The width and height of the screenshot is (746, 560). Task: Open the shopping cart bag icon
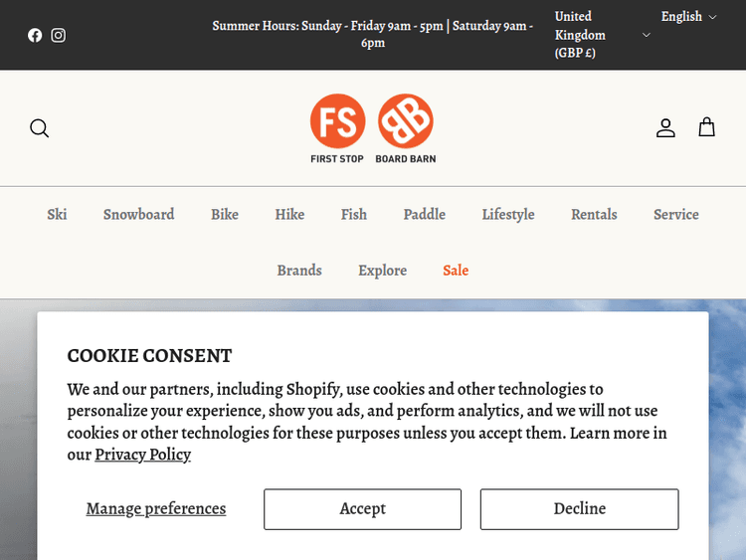[x=706, y=127]
